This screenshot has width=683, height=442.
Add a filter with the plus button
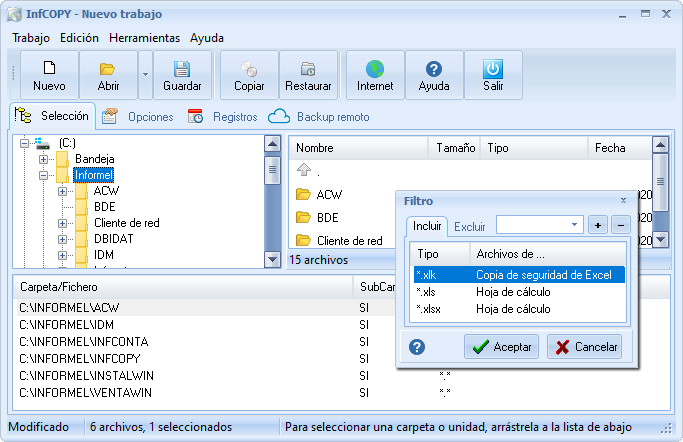598,225
